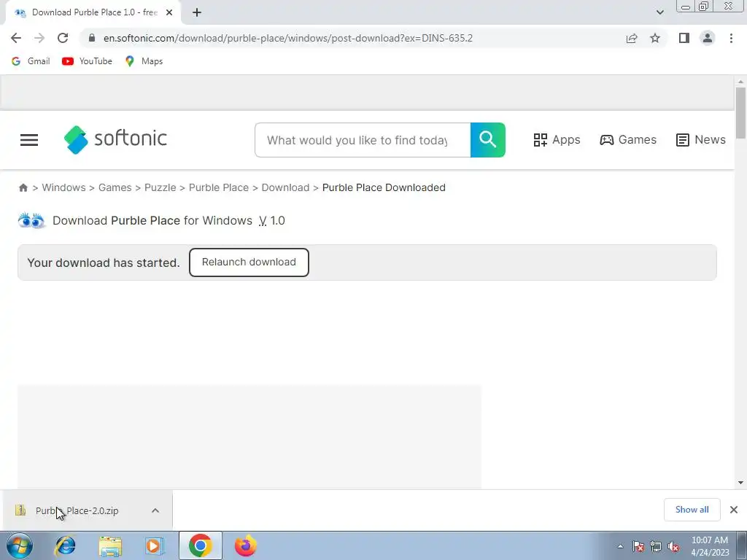The width and height of the screenshot is (747, 560).
Task: Click the Softonic logo
Action: pos(115,139)
